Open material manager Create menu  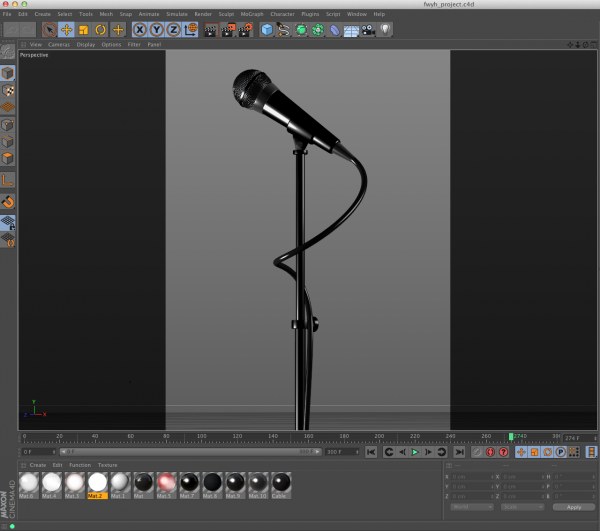click(38, 465)
